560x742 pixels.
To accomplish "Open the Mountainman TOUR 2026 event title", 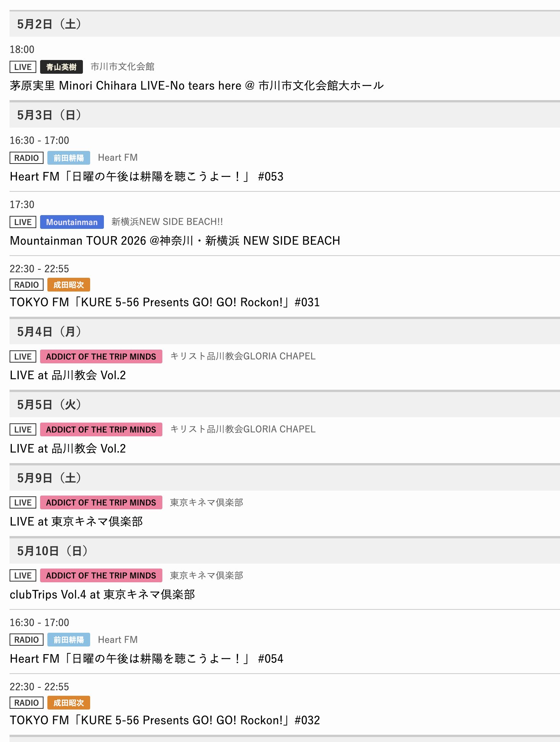I will tap(175, 241).
